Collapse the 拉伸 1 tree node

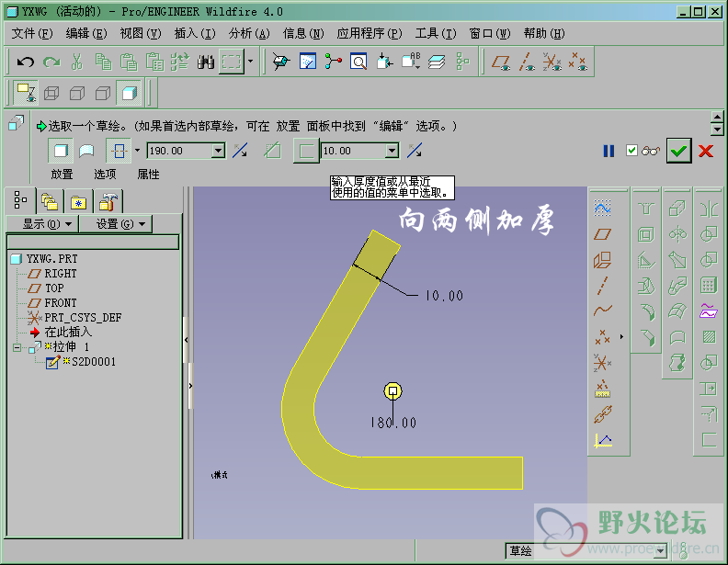[x=17, y=347]
